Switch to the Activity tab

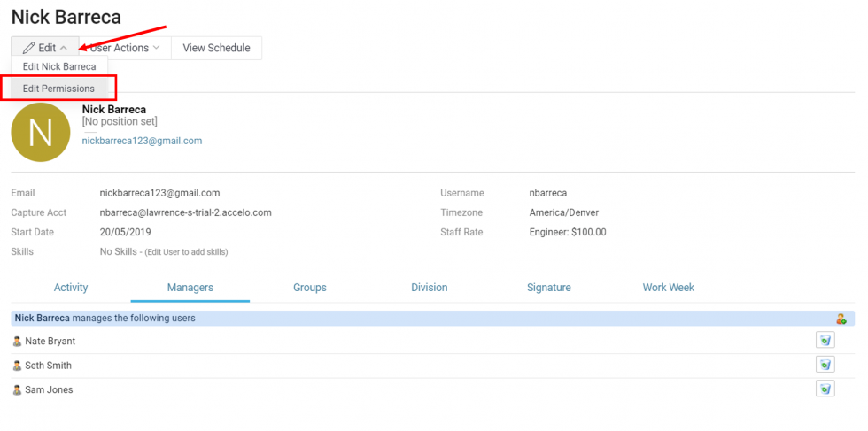click(71, 288)
